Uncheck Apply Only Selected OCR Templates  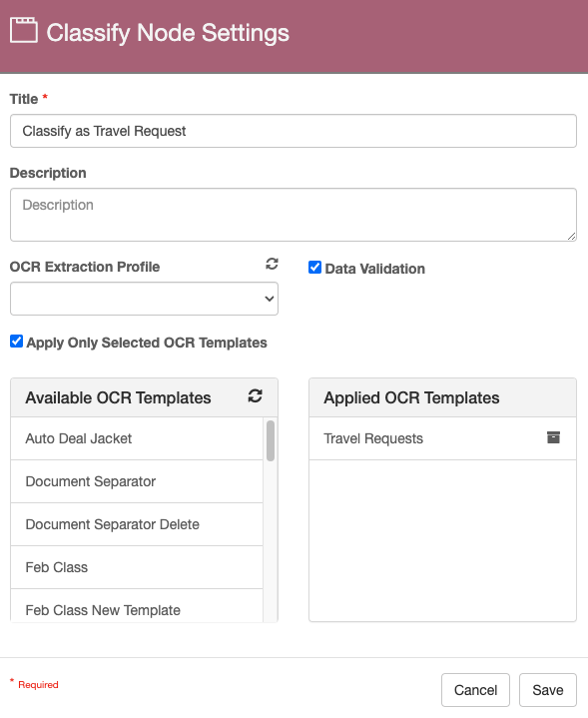(17, 342)
